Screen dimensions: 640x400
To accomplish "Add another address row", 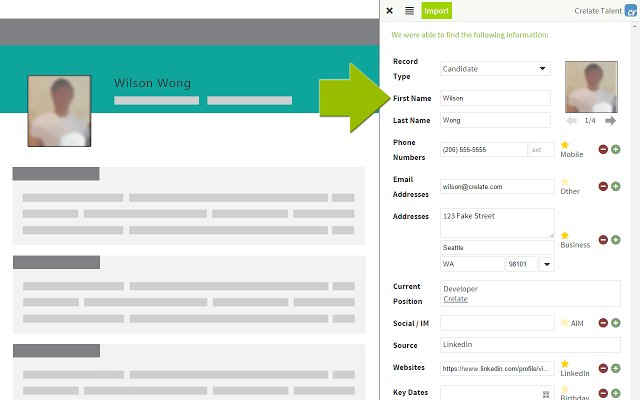I will 616,240.
